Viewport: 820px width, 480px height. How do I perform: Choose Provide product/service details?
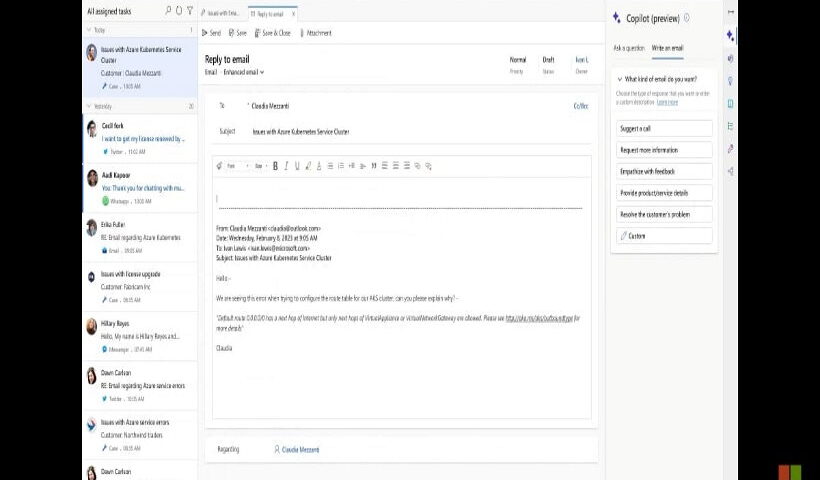point(664,192)
